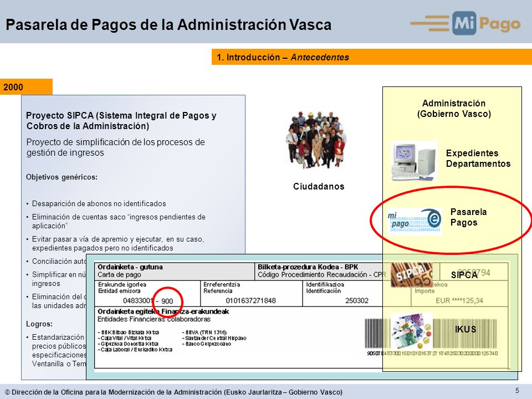This screenshot has width=532, height=399.
Task: Click the 'Ciudadanos' caption
Action: pyautogui.click(x=319, y=186)
